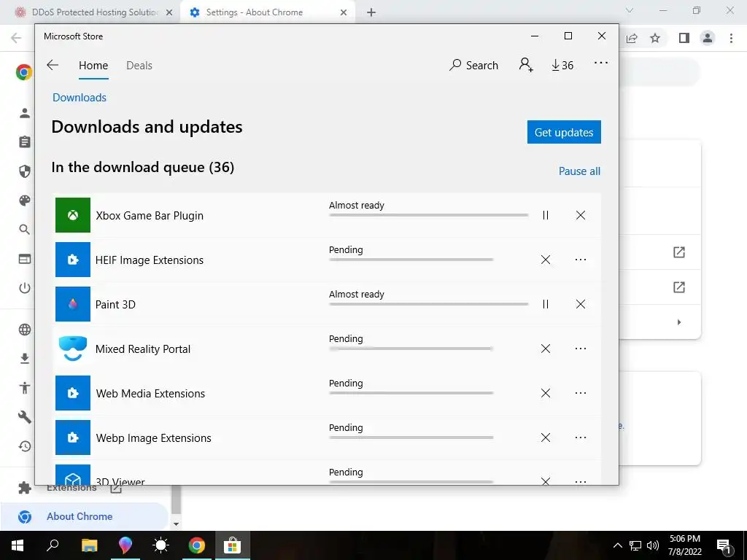The height and width of the screenshot is (560, 747).
Task: Open more options for Mixed Reality Portal
Action: coord(580,349)
